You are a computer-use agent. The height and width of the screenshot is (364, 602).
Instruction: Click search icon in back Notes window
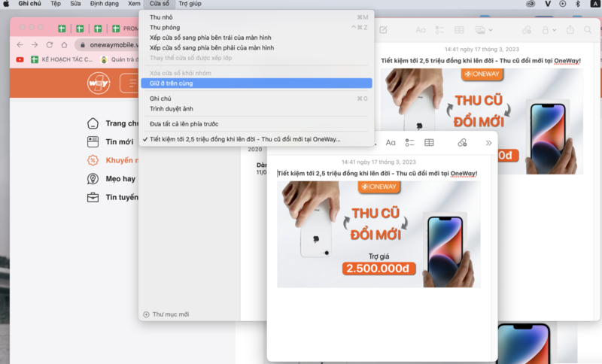pyautogui.click(x=588, y=30)
